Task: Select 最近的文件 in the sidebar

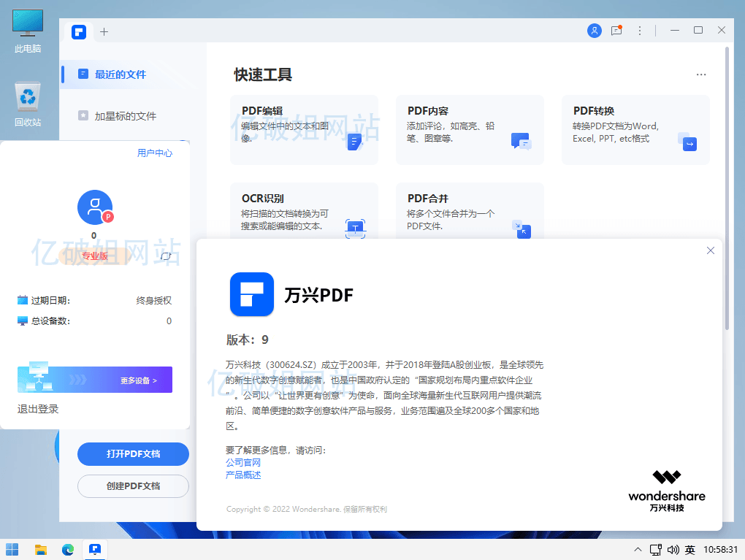Action: point(133,74)
